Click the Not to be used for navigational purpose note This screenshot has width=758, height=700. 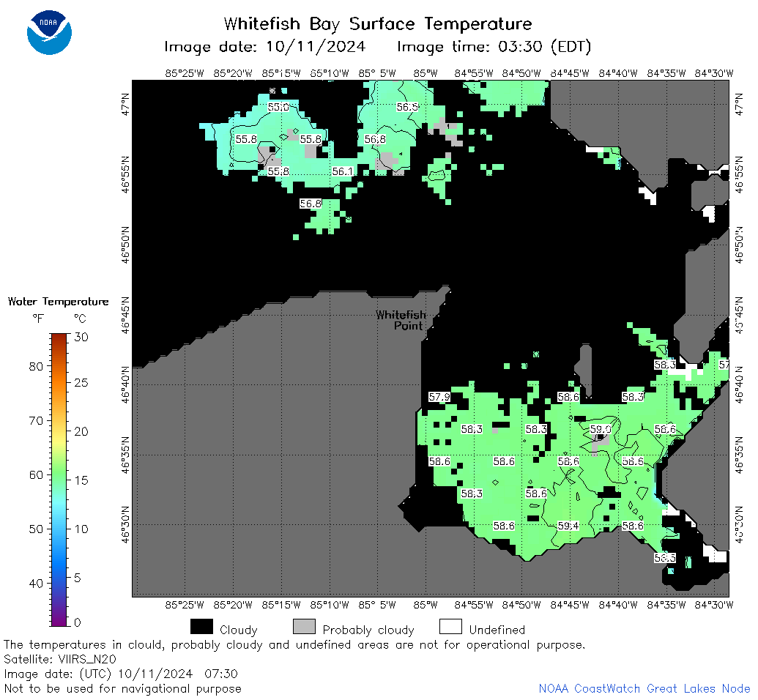point(123,688)
